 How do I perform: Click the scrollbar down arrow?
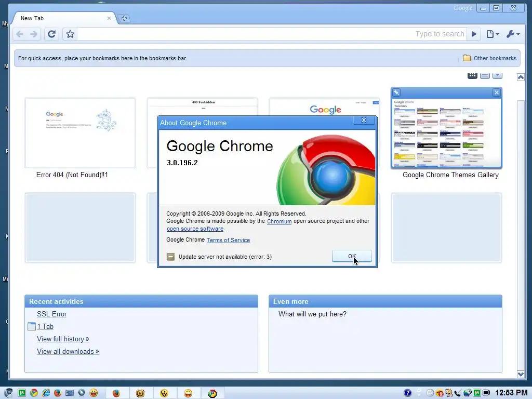pyautogui.click(x=521, y=374)
